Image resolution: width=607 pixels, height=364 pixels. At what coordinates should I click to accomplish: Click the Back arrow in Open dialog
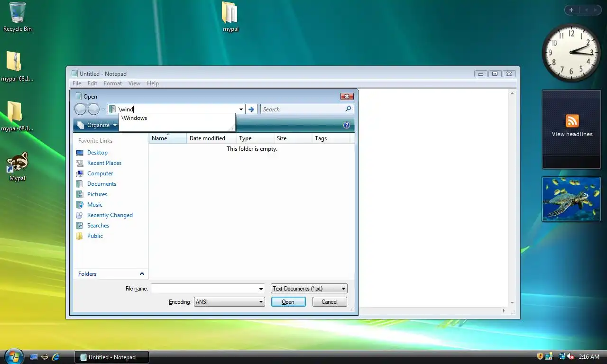pos(81,109)
